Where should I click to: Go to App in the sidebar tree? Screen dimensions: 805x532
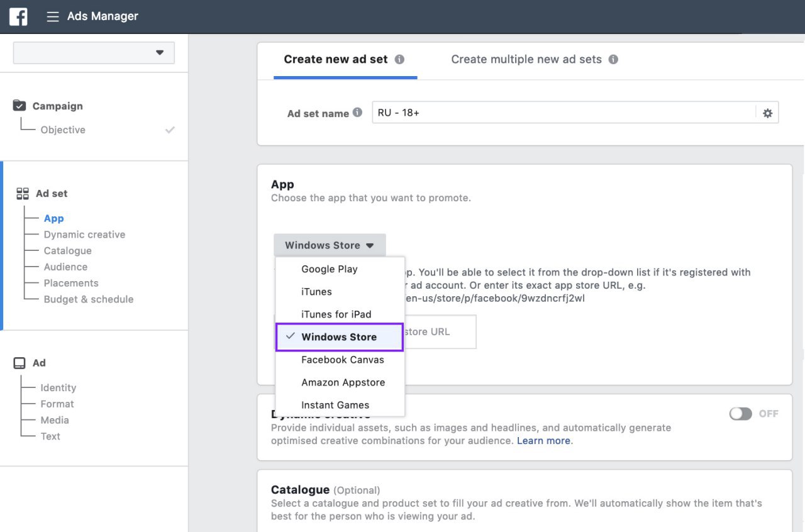click(x=54, y=218)
